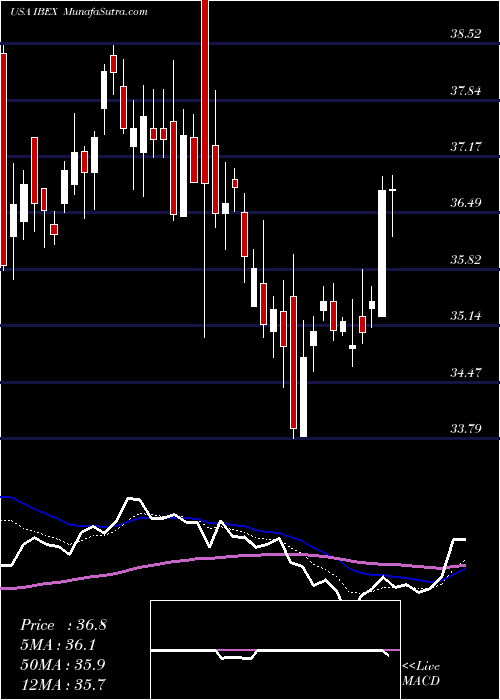Select the 36.49 price axis label
The image size is (500, 700).
tap(466, 204)
